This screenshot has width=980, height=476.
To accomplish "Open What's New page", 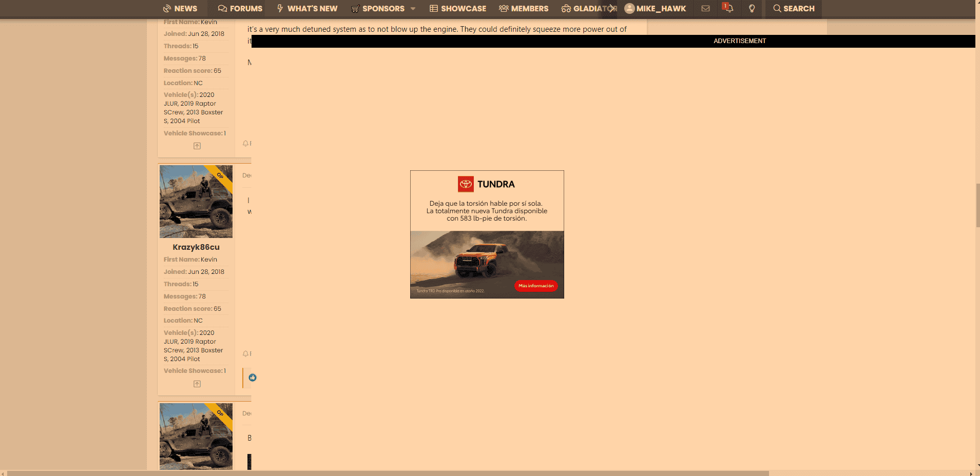I will pos(307,9).
